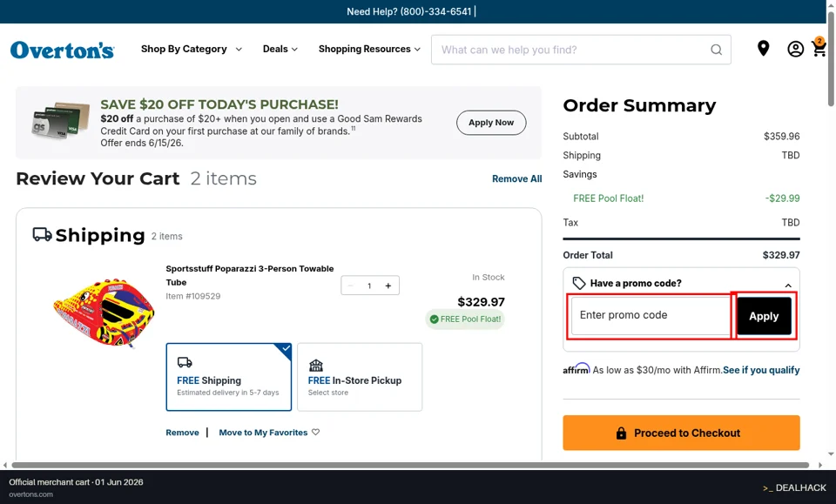Click the Enter promo code field
836x504 pixels.
pos(651,315)
